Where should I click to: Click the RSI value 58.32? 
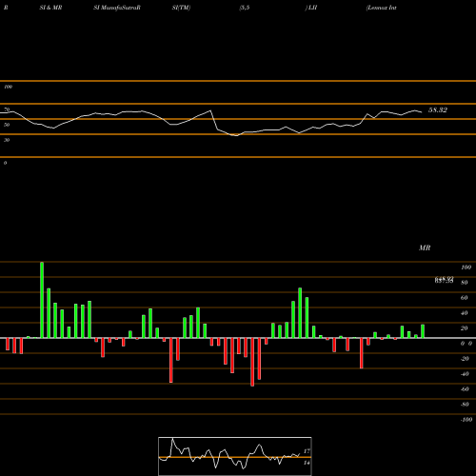pos(438,110)
